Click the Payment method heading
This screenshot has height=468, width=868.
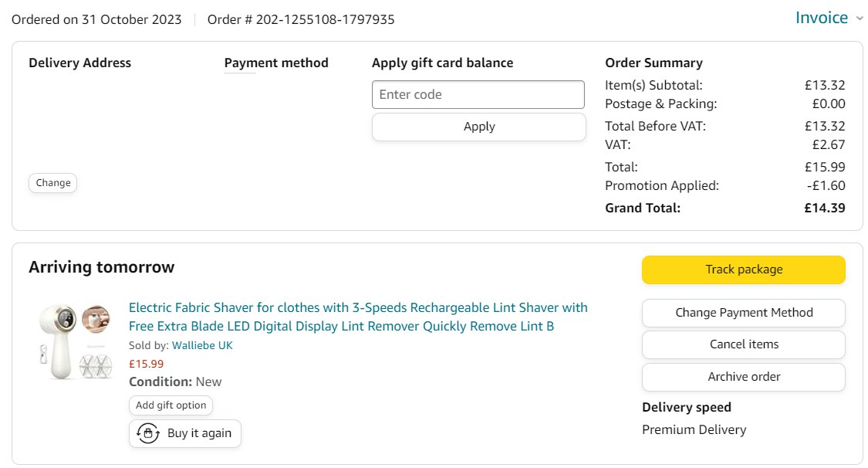[276, 63]
